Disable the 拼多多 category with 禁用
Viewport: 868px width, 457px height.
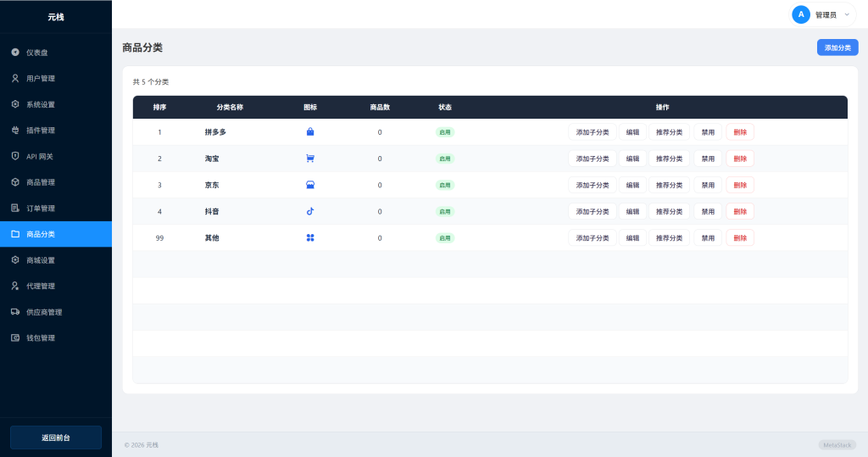pos(708,132)
